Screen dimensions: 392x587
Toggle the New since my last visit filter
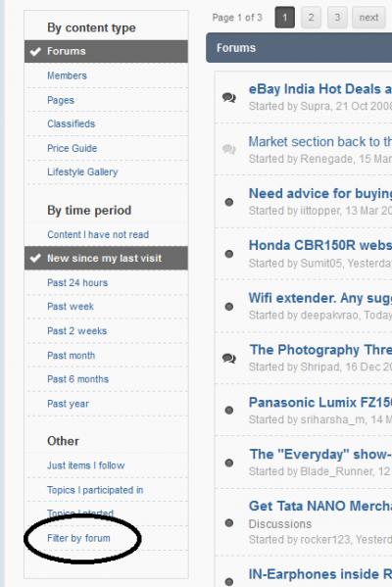(x=107, y=259)
